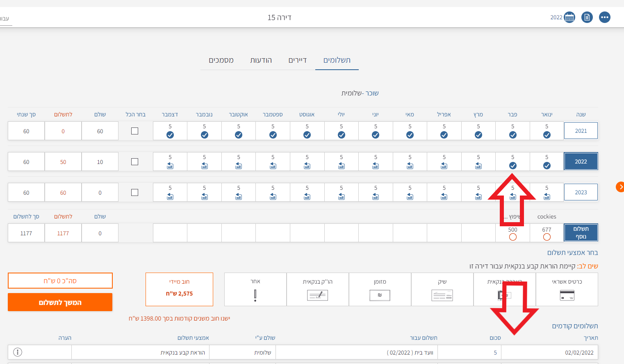
Task: Open the three-dots more options menu
Action: click(605, 17)
